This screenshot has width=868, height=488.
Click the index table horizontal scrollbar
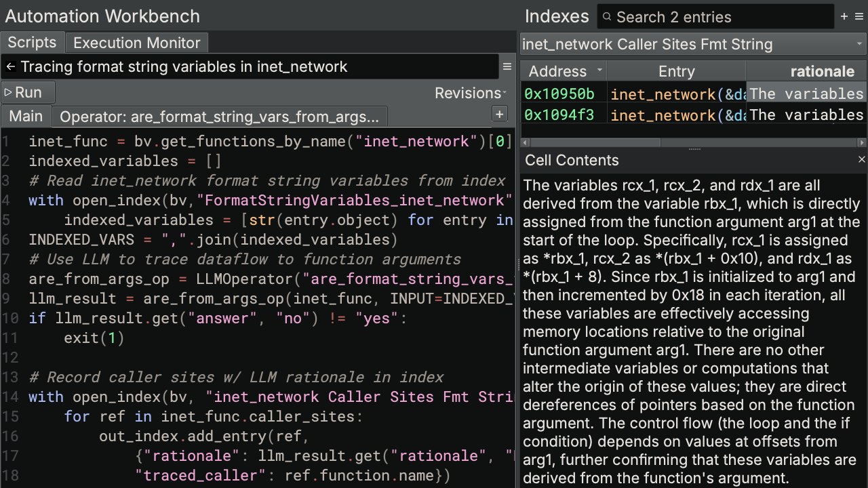[x=595, y=142]
